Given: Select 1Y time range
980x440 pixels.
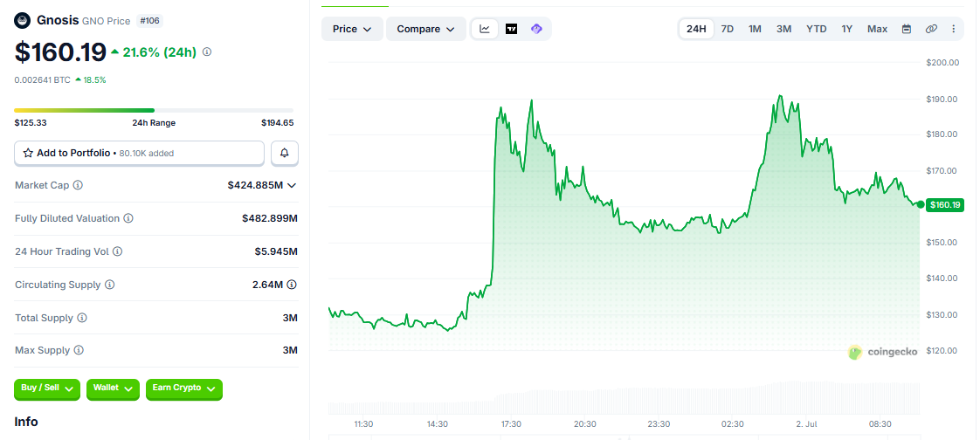Looking at the screenshot, I should (x=847, y=29).
